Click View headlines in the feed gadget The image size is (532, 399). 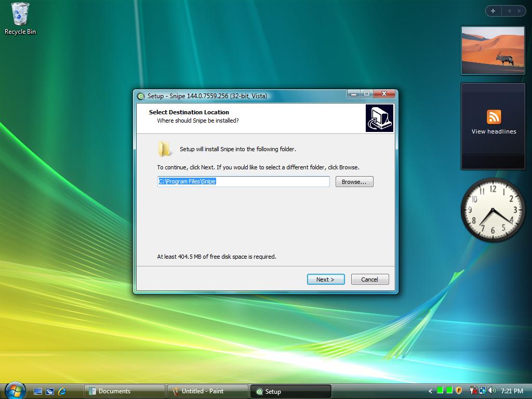pos(494,131)
